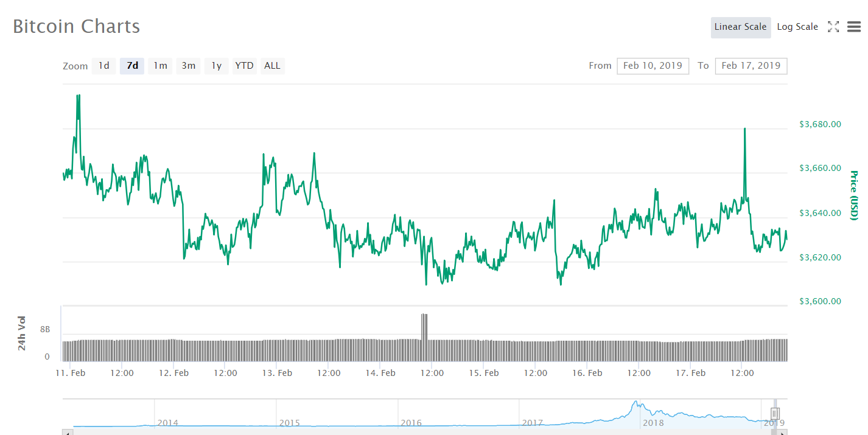The height and width of the screenshot is (435, 868).
Task: Click the left scrollbar arrow under navigator
Action: (x=68, y=432)
